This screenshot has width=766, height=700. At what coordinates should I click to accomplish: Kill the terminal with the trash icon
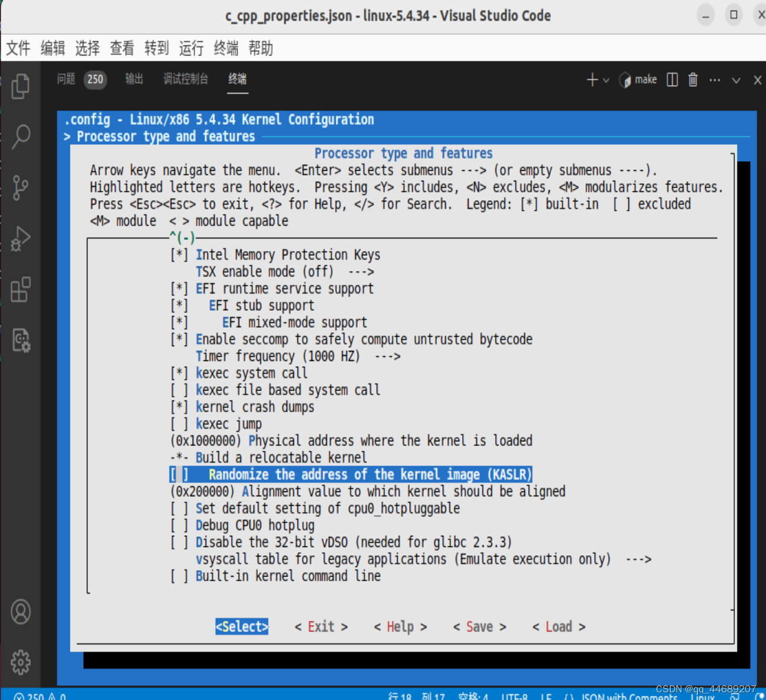pyautogui.click(x=693, y=79)
